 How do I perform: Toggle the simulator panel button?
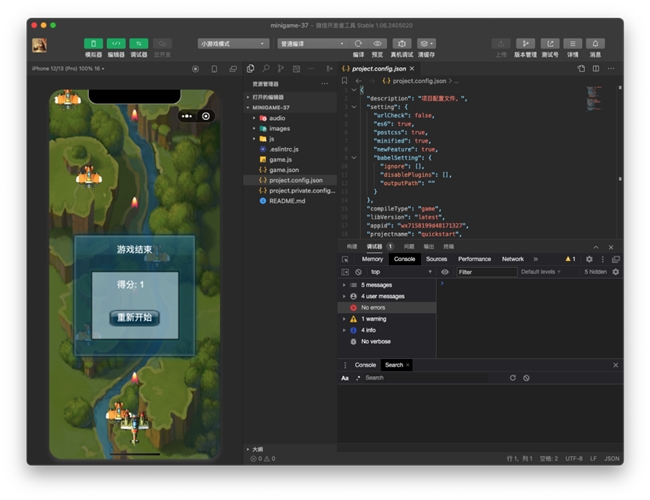coord(93,44)
